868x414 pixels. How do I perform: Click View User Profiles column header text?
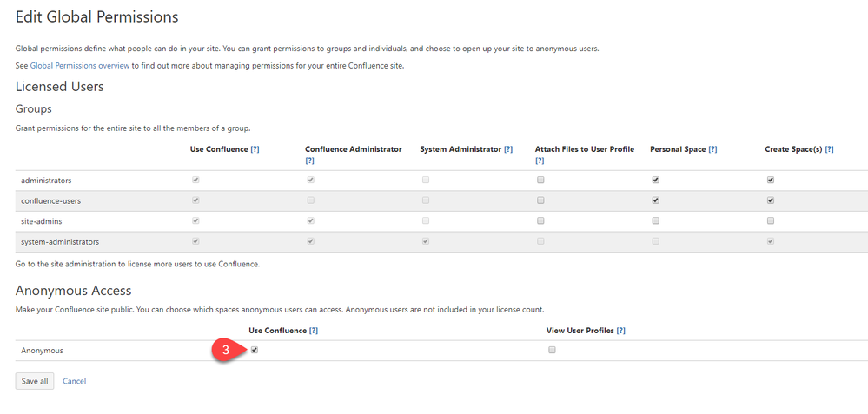point(580,331)
